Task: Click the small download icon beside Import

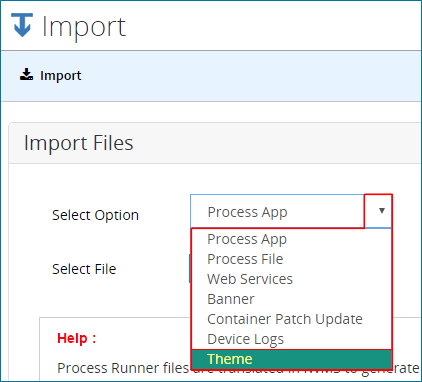Action: coord(26,74)
